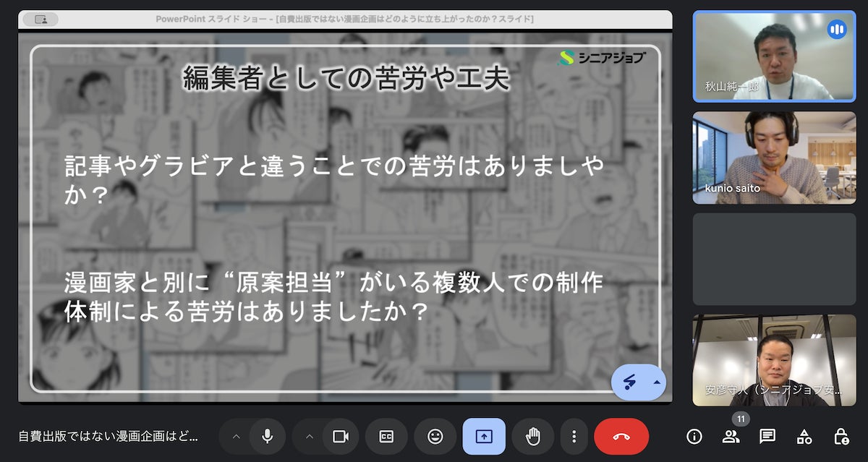868x462 pixels.
Task: Turn off the camera
Action: [340, 436]
